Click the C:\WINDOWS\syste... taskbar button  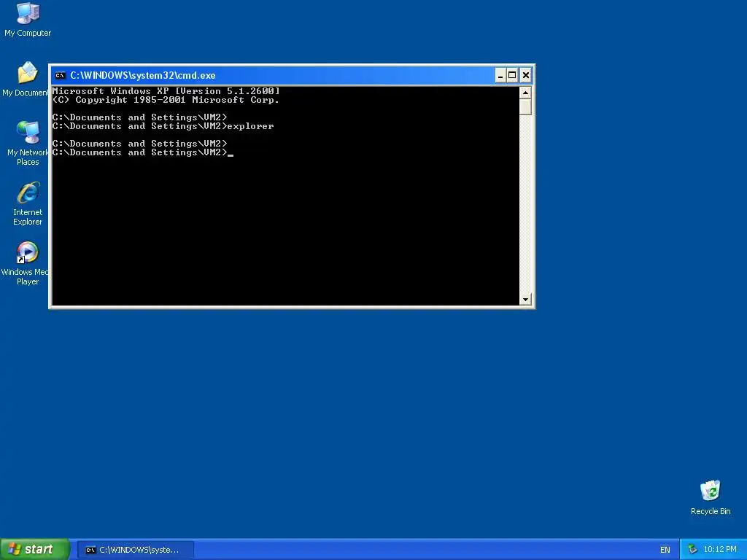[135, 550]
